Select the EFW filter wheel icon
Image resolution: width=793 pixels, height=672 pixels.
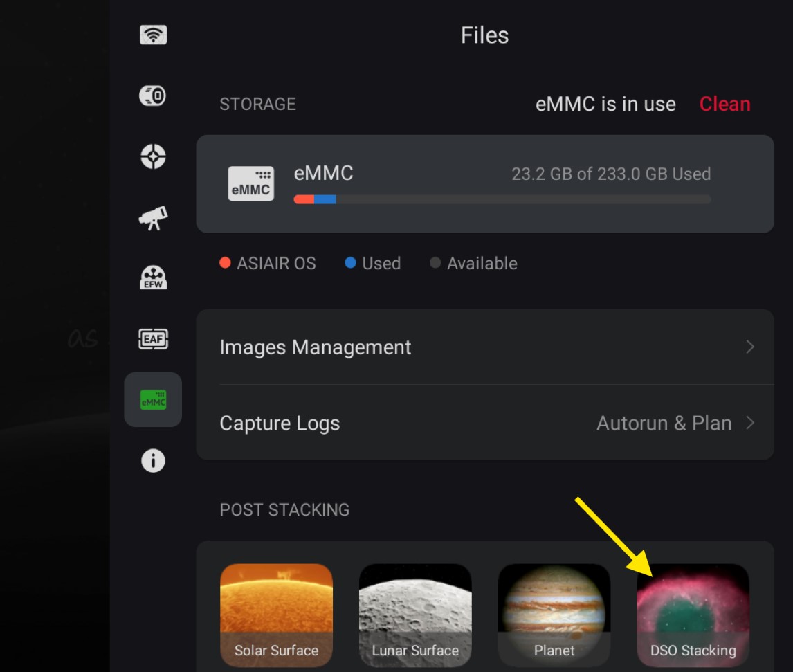point(153,278)
